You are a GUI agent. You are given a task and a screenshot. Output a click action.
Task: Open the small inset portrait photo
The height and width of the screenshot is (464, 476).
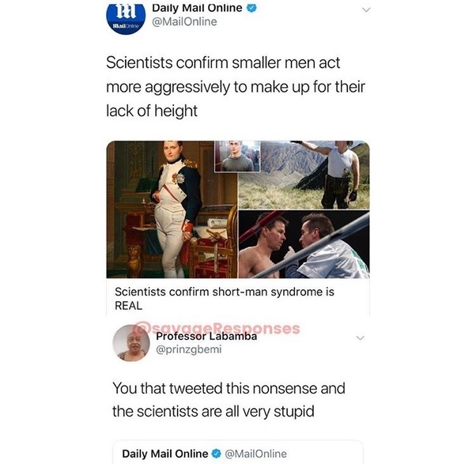pos(237,157)
